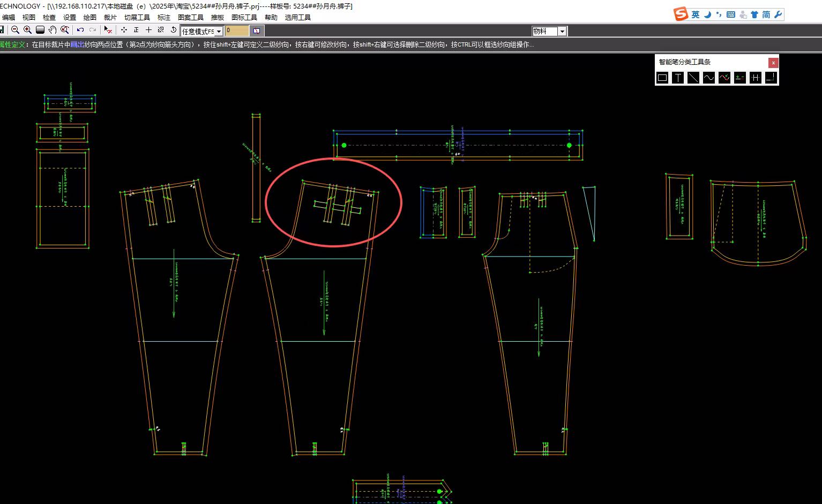
Task: Open the 推板 grading menu
Action: (218, 18)
